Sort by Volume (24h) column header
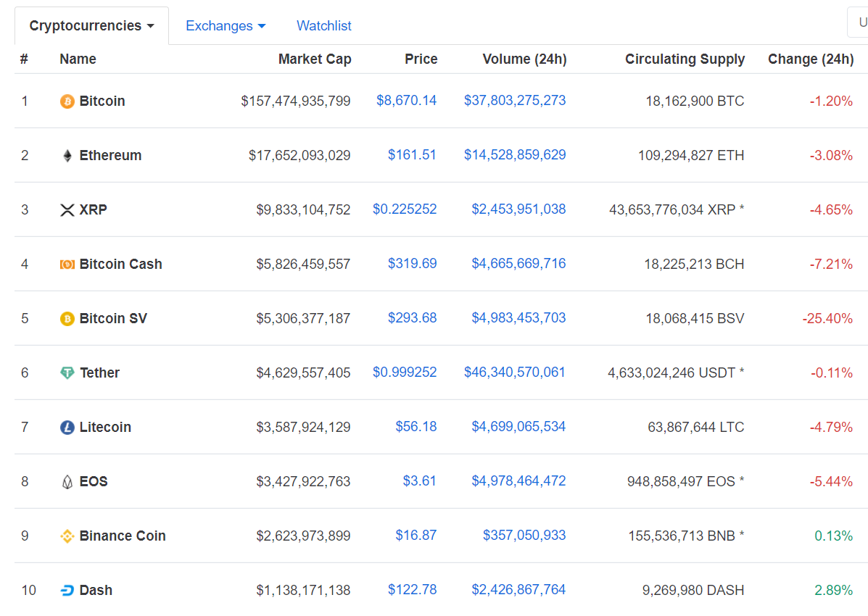 click(524, 59)
